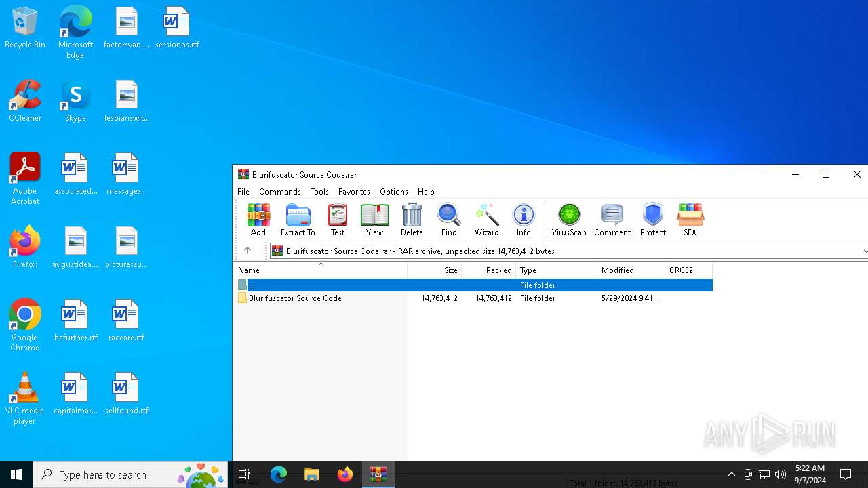Sort by Modified column header
The height and width of the screenshot is (488, 868).
[x=631, y=270]
